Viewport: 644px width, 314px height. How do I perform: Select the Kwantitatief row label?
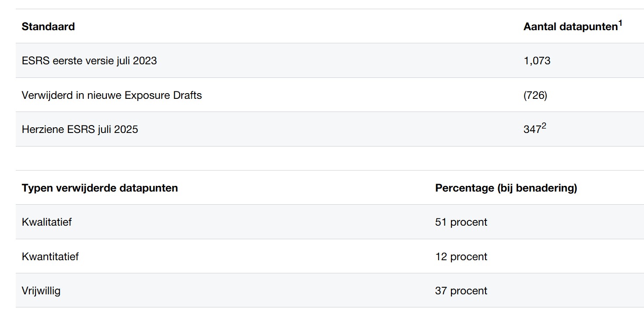(x=50, y=257)
